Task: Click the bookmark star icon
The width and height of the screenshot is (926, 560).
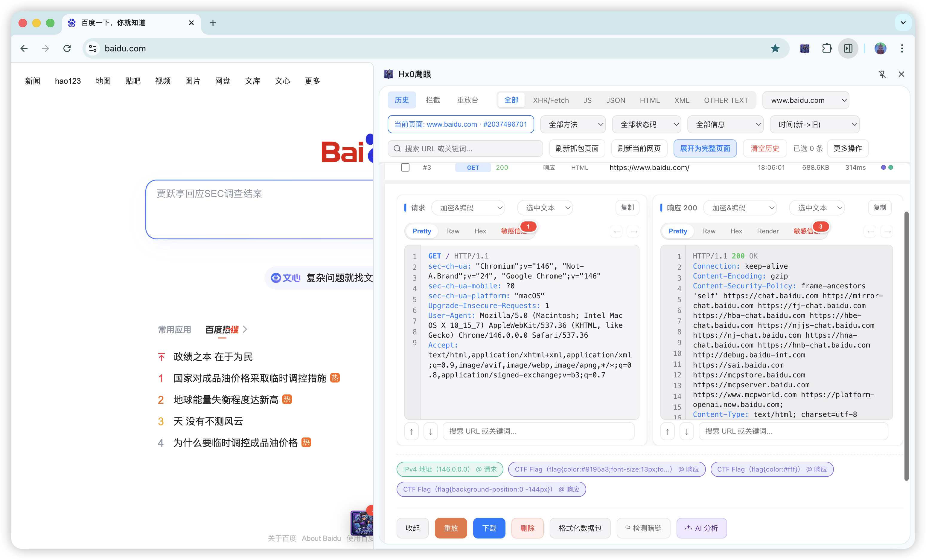Action: pyautogui.click(x=775, y=48)
